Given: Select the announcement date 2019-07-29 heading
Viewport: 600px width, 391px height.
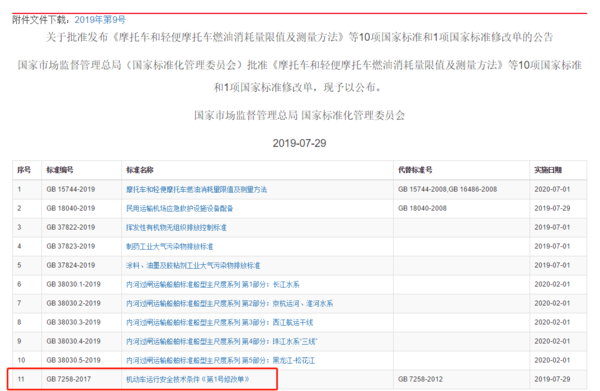Looking at the screenshot, I should point(299,143).
